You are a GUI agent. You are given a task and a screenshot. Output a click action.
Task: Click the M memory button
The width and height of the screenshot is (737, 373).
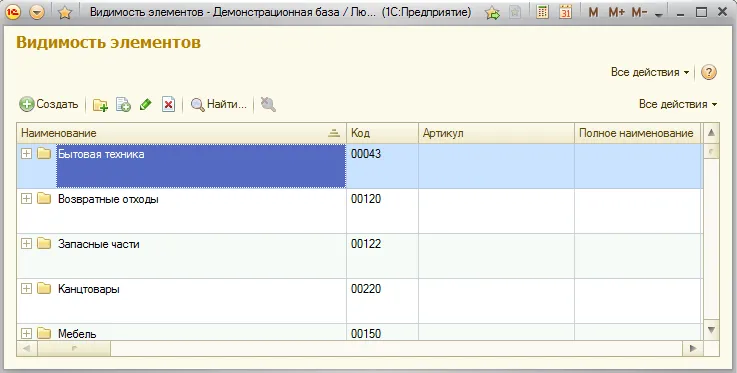[593, 13]
